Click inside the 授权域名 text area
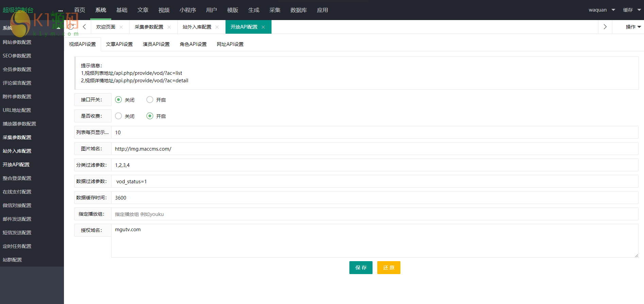This screenshot has height=304, width=644. pos(375,241)
